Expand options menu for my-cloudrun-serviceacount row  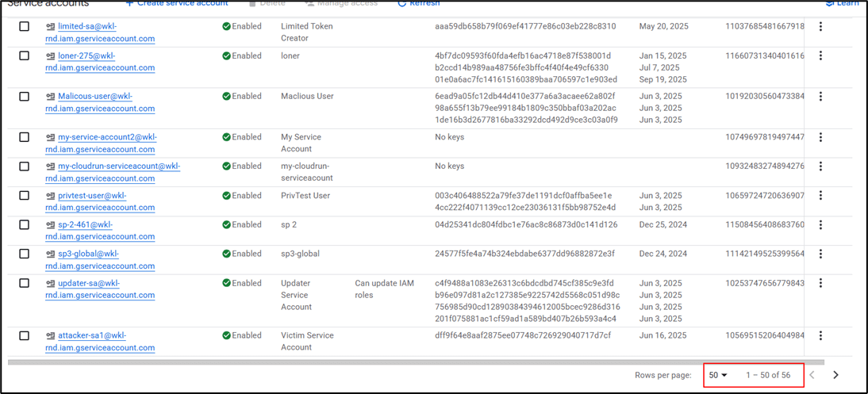[x=820, y=166]
